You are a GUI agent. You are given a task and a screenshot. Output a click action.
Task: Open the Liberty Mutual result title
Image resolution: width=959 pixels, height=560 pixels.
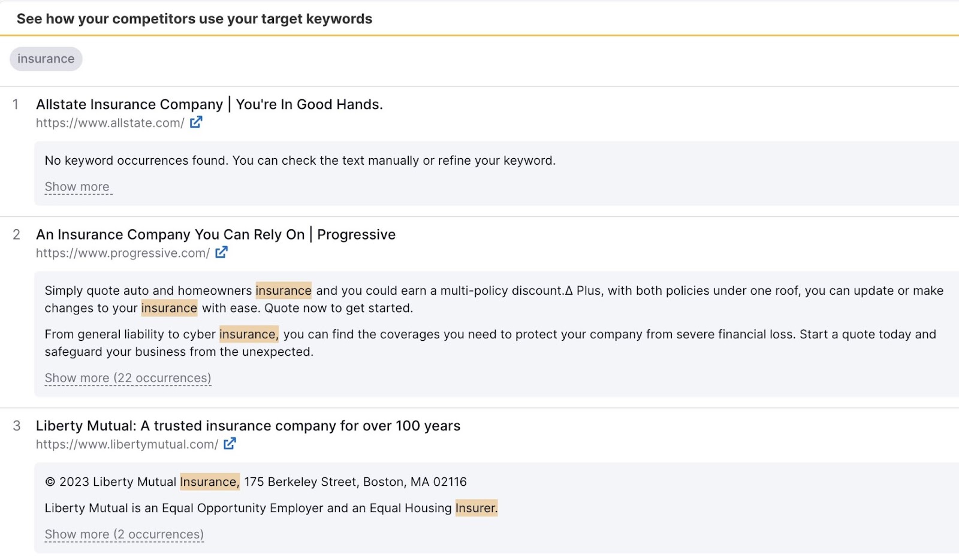click(248, 426)
